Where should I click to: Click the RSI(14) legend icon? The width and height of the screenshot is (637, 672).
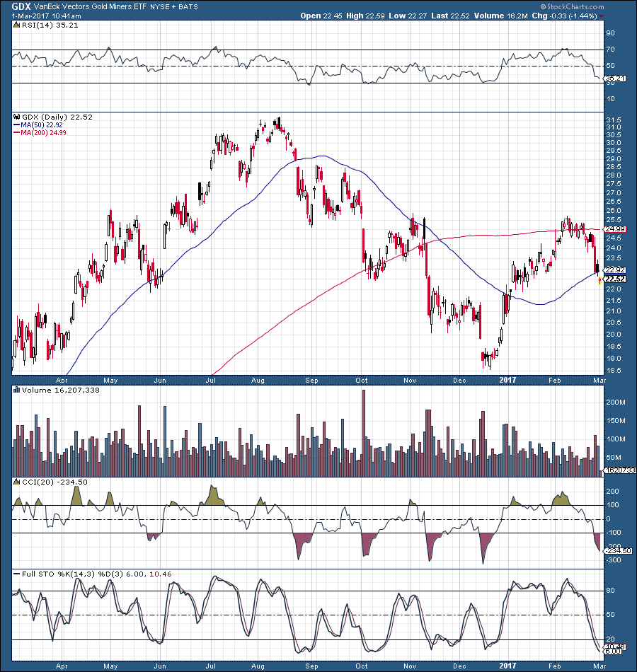(16, 25)
